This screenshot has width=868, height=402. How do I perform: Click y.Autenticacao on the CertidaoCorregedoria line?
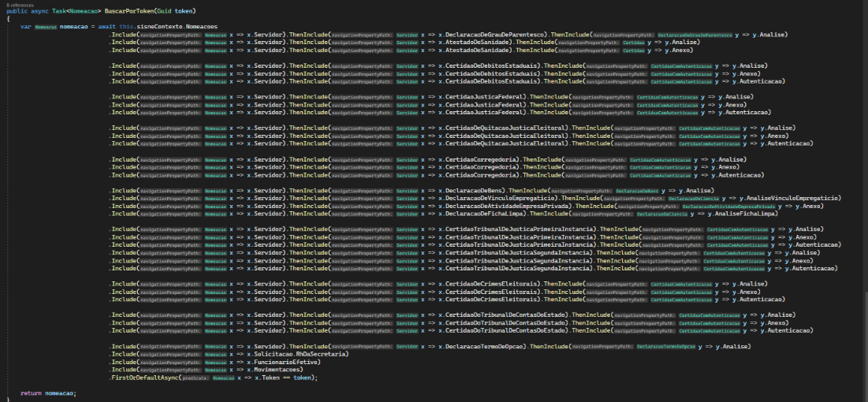(737, 175)
